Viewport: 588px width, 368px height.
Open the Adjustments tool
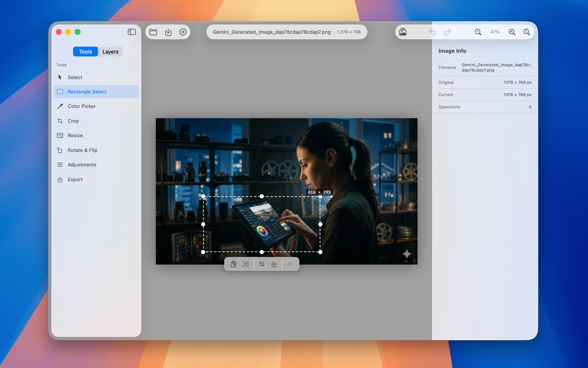[96, 165]
